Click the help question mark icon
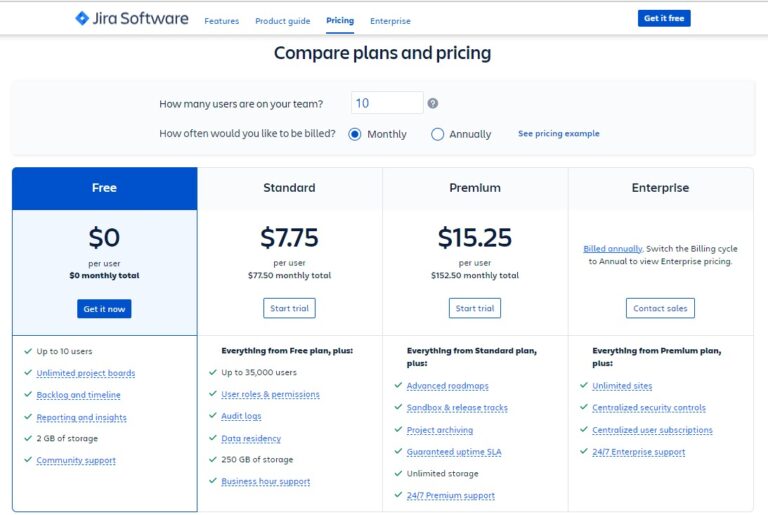The height and width of the screenshot is (515, 768). click(x=433, y=103)
